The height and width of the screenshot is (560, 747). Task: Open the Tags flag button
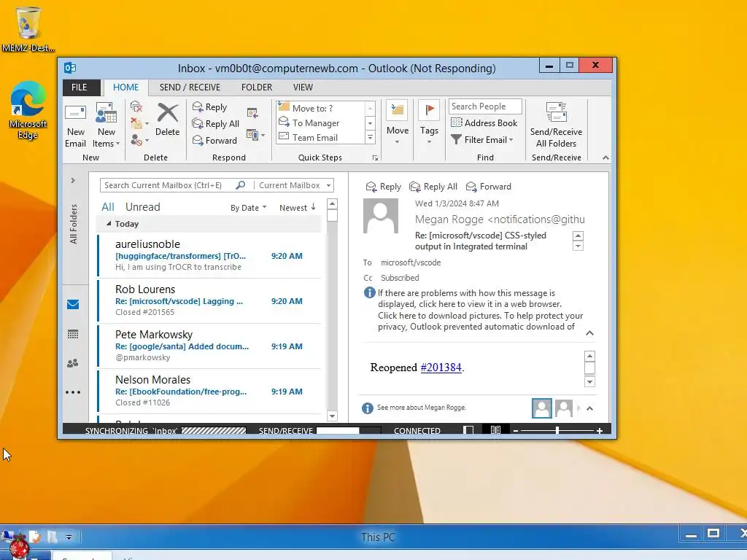pyautogui.click(x=429, y=122)
